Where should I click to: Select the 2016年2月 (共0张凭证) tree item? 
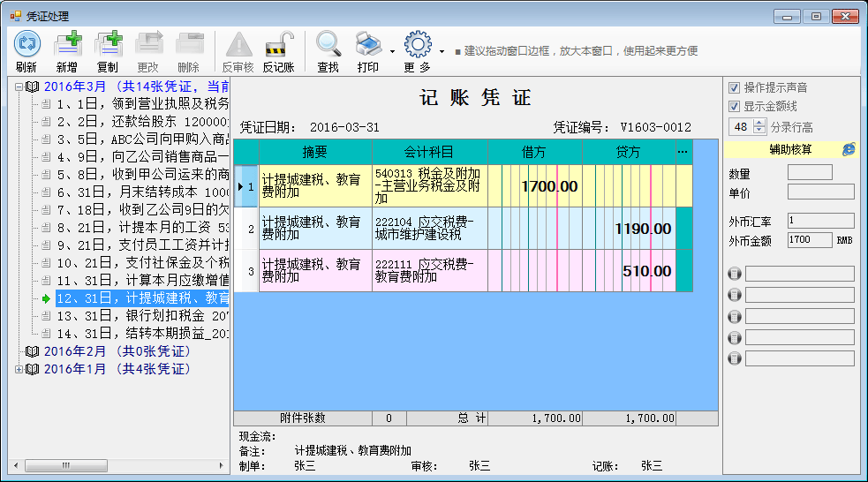[117, 351]
